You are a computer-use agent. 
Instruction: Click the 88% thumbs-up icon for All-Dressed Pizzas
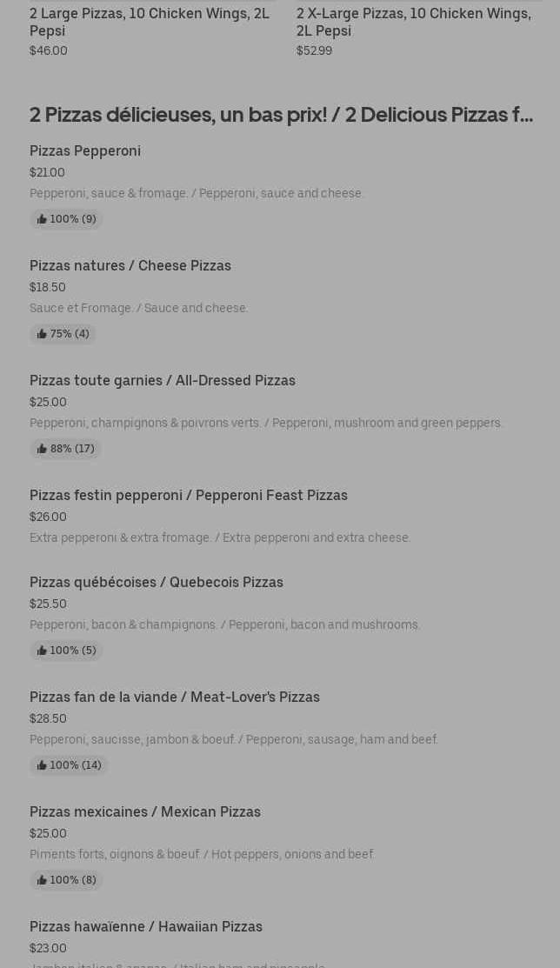(x=42, y=449)
